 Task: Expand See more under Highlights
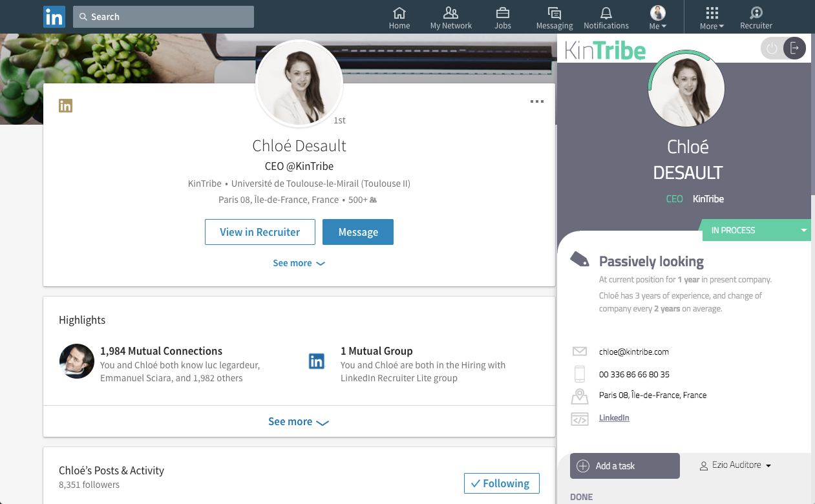click(299, 421)
